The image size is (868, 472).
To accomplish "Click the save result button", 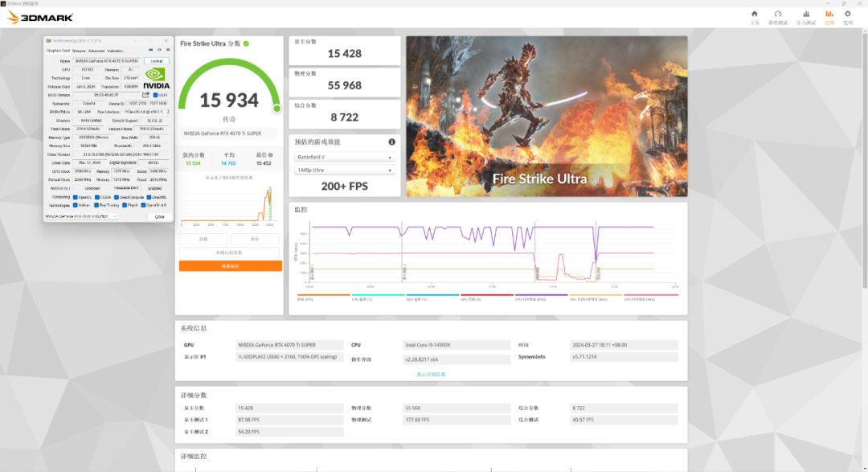I will coord(255,239).
